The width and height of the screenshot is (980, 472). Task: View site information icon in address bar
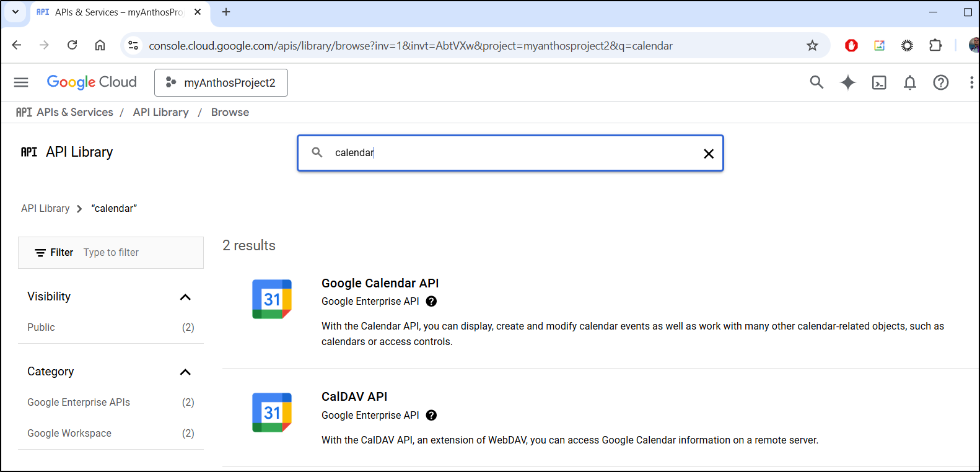(x=133, y=45)
